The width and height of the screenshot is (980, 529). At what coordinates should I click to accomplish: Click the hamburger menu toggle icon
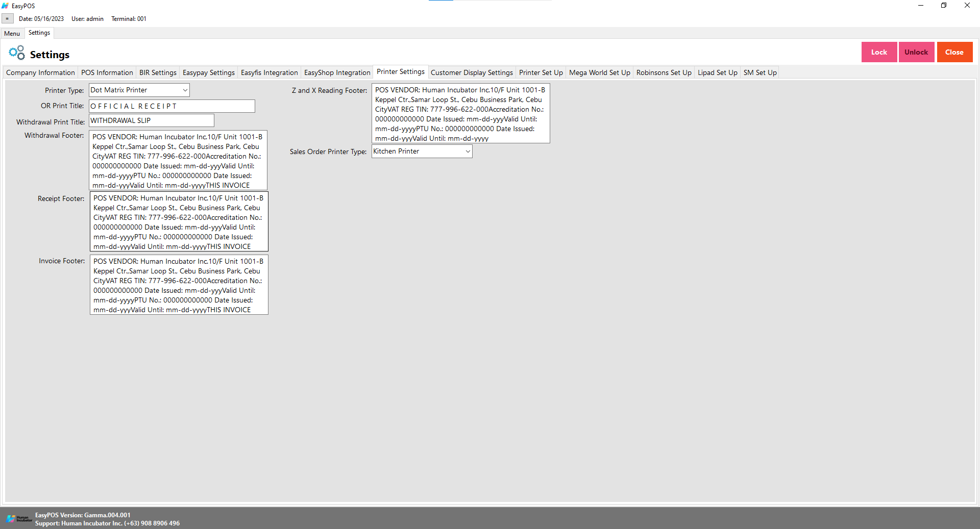tap(7, 19)
